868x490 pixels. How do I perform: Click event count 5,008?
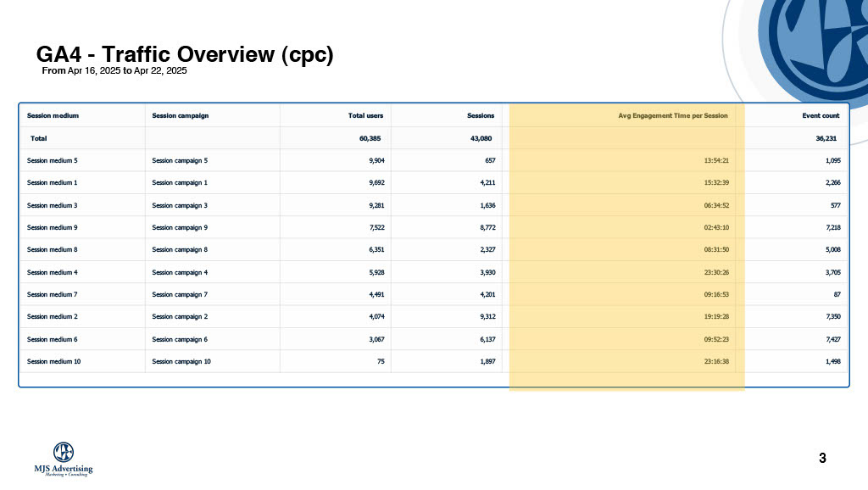(832, 250)
